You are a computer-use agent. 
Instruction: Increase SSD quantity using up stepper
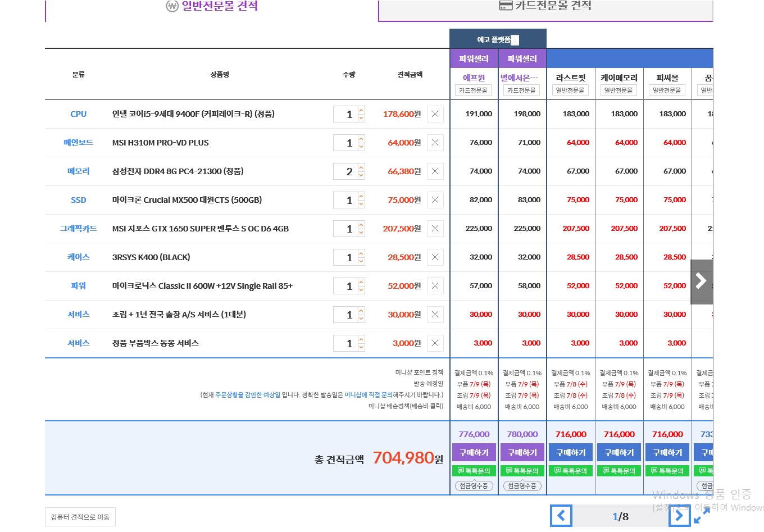click(x=361, y=195)
